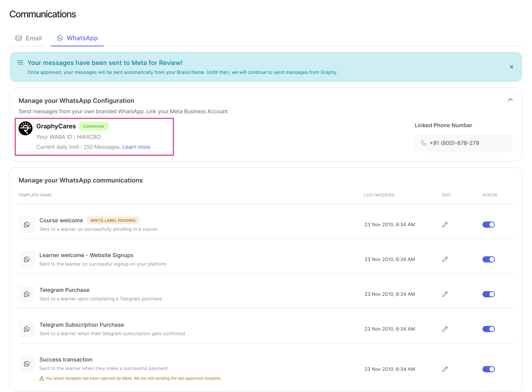Viewport: 532px width, 392px height.
Task: Edit the Success transaction template
Action: click(x=445, y=369)
